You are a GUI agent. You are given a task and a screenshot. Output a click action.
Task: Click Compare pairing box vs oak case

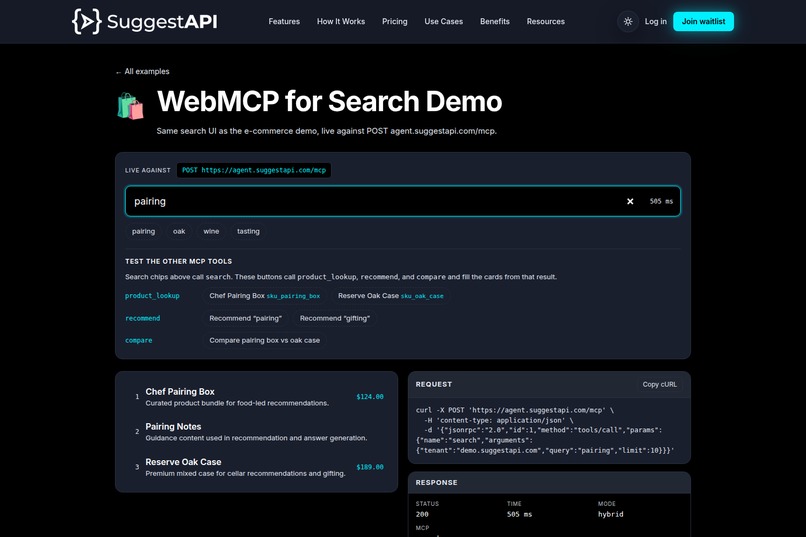pos(264,341)
